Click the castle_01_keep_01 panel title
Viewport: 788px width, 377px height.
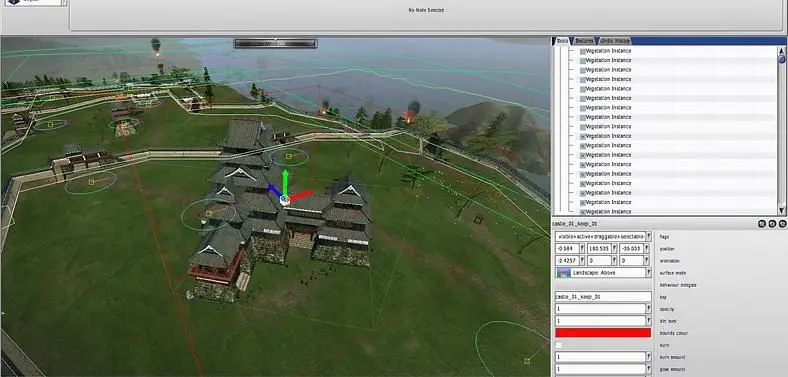pyautogui.click(x=575, y=224)
